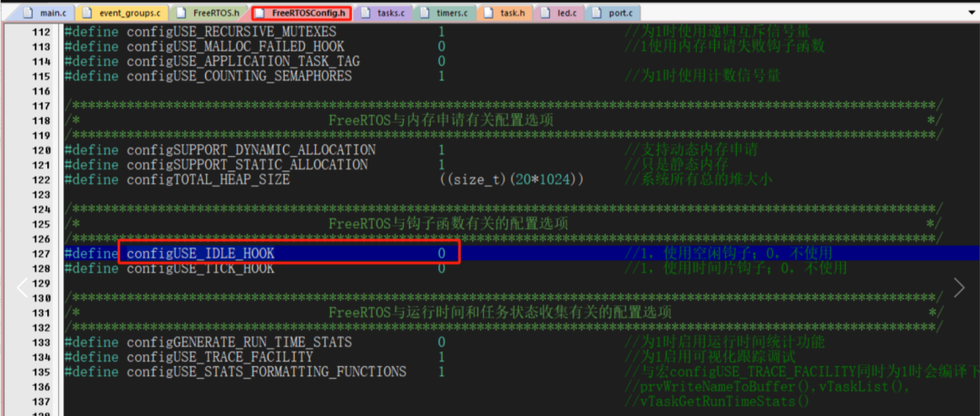Select the task.h tab
Image resolution: width=980 pixels, height=416 pixels.
[507, 13]
